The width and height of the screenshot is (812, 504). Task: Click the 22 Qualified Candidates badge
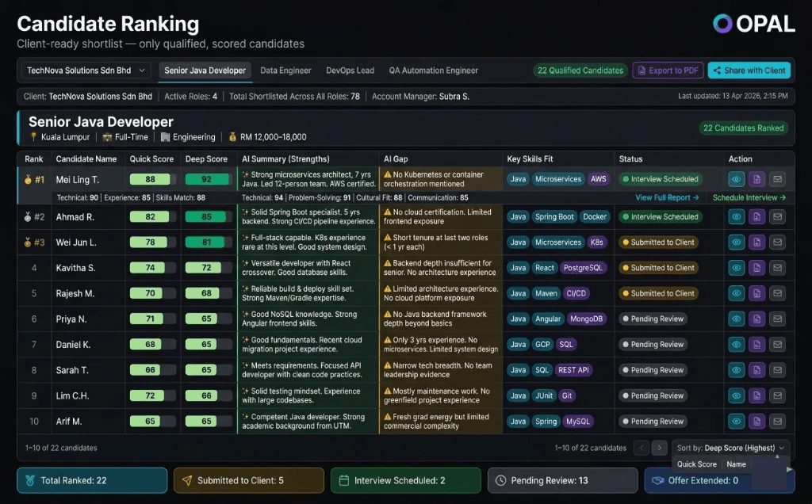(x=580, y=71)
